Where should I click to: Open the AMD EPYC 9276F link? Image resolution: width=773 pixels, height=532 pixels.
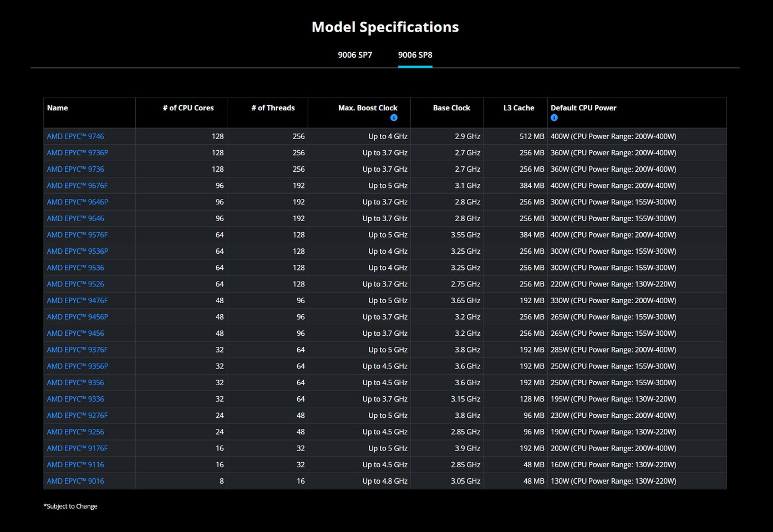77,415
